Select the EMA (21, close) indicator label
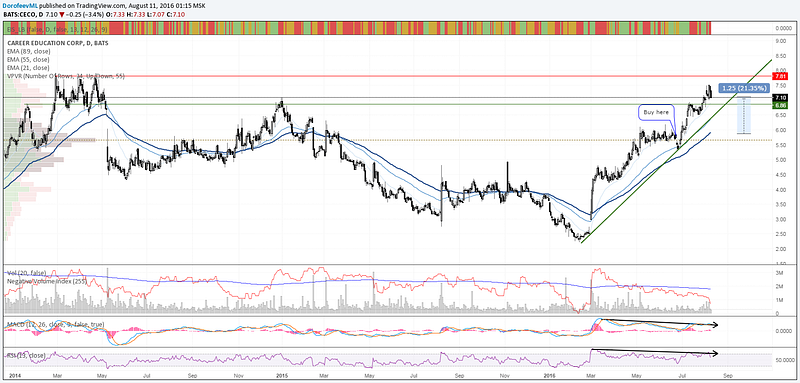The image size is (800, 383). 28,67
